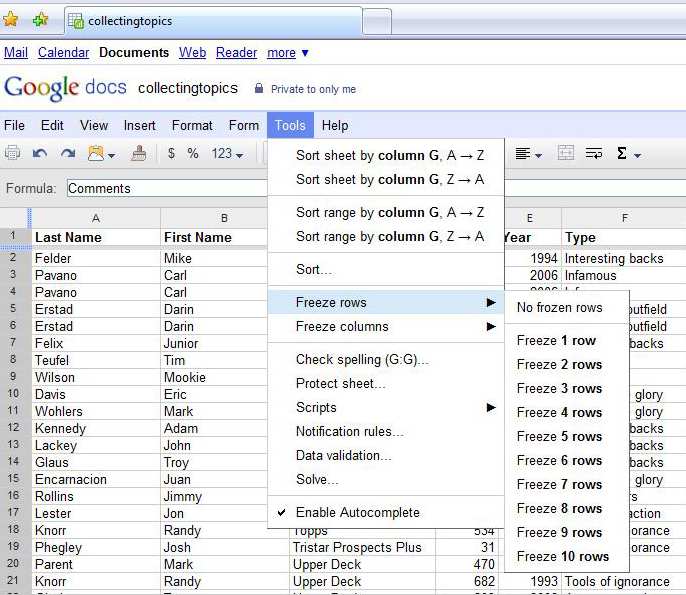The width and height of the screenshot is (686, 595).
Task: Choose Freeze 3 rows
Action: point(567,388)
